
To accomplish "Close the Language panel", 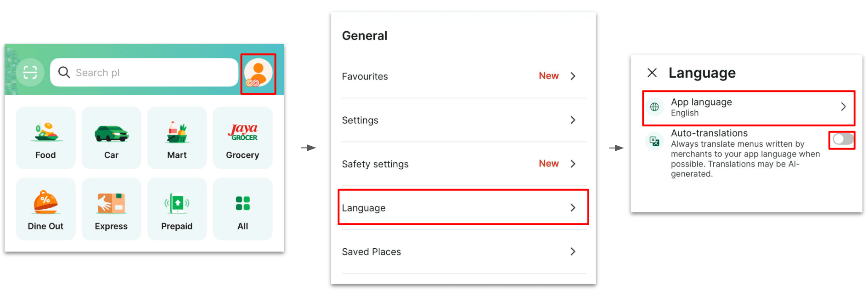I will click(652, 73).
